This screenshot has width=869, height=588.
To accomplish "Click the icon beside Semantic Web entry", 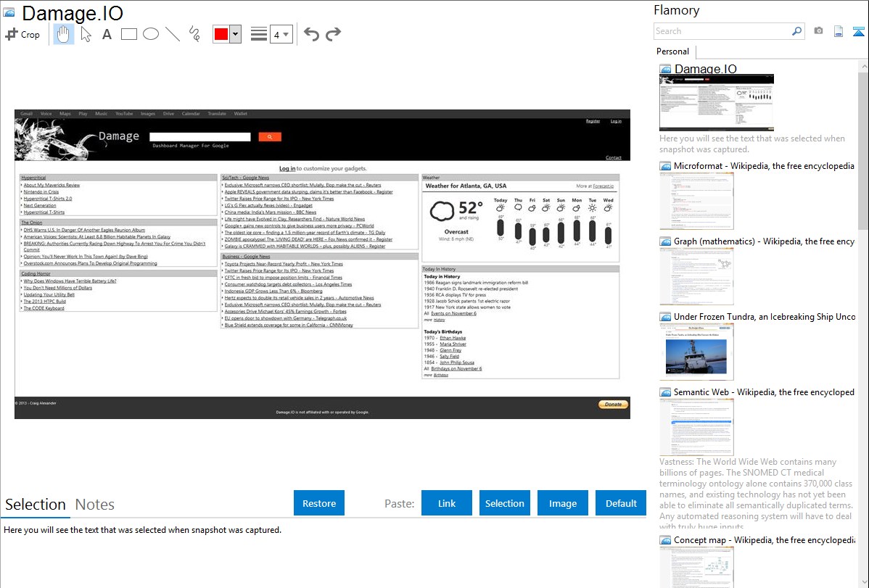I will pyautogui.click(x=665, y=392).
